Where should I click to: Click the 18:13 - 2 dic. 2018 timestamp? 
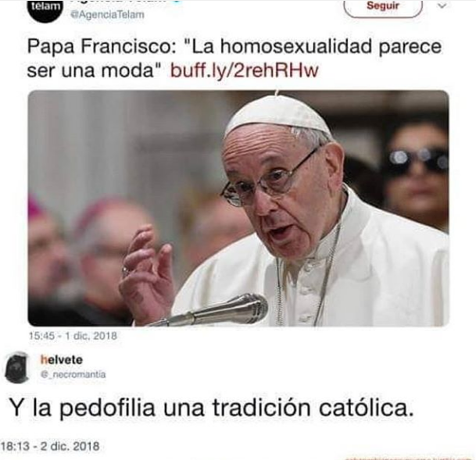pyautogui.click(x=50, y=447)
